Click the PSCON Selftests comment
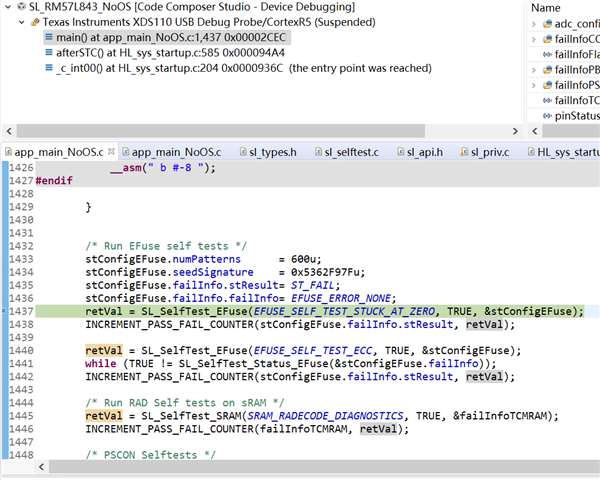This screenshot has height=480, width=600. (150, 455)
